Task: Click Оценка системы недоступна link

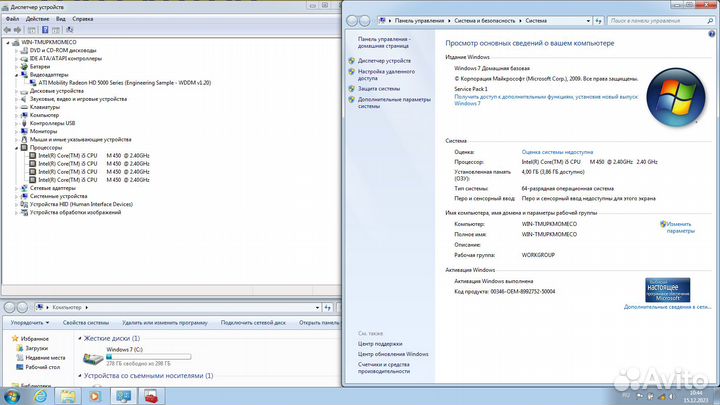Action: [x=557, y=152]
